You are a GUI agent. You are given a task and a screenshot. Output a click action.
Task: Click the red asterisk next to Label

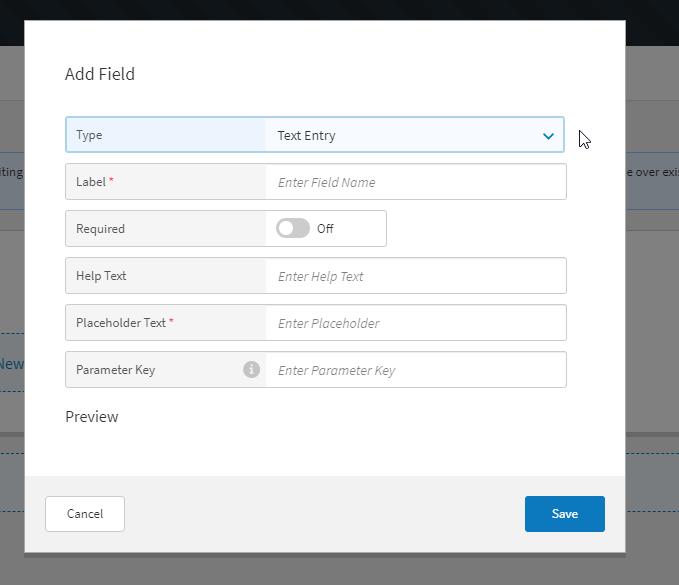click(x=111, y=181)
